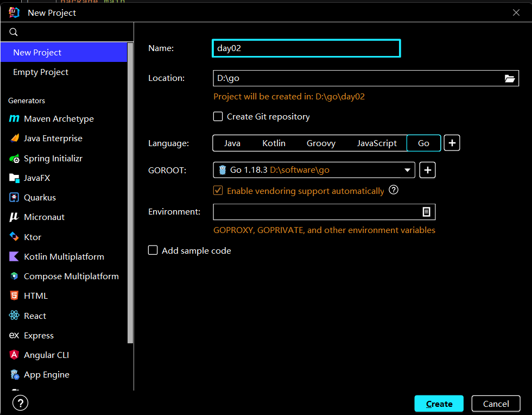Click the Spring Initializr icon
532x415 pixels.
pos(14,158)
